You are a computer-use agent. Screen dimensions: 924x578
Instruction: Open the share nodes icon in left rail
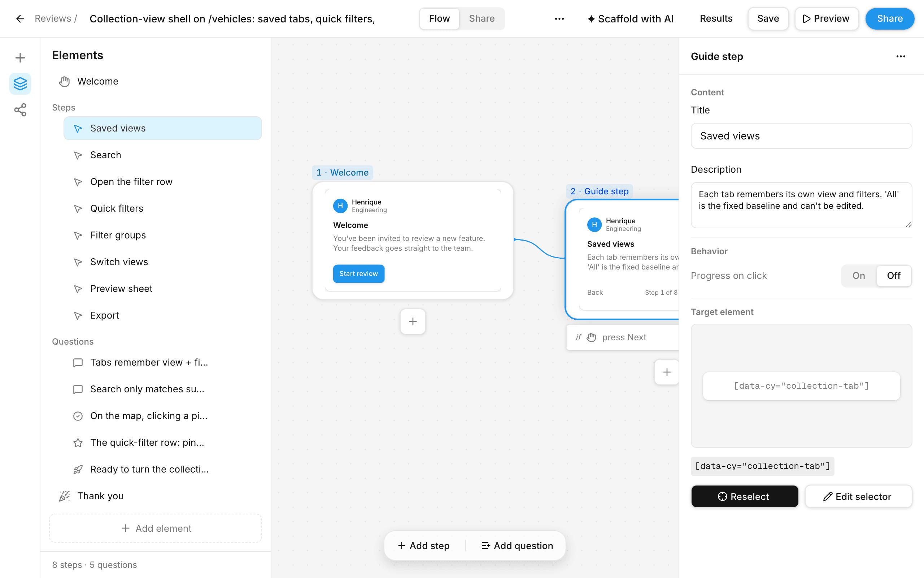click(20, 110)
